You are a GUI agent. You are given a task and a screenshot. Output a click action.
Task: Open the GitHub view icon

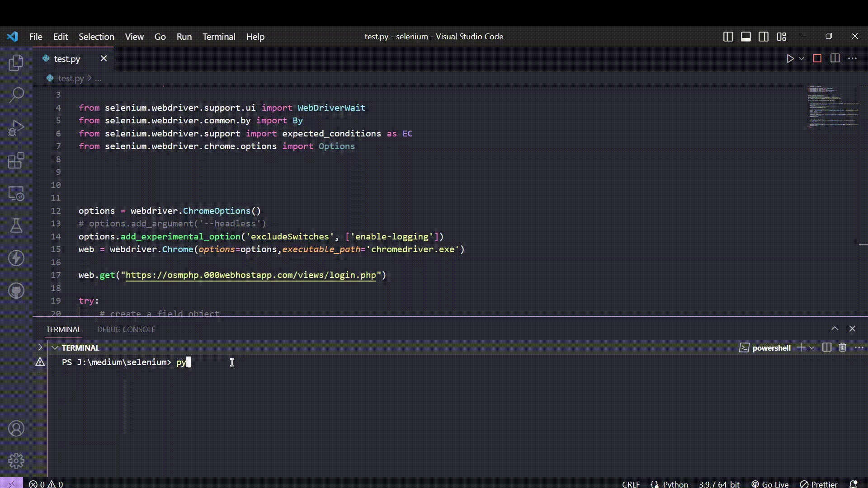(x=16, y=291)
